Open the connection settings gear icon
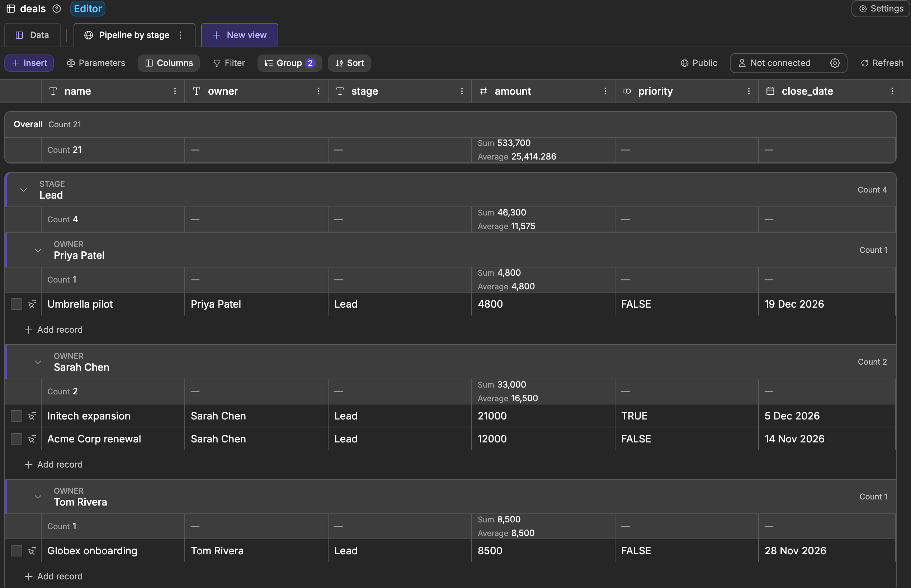The height and width of the screenshot is (588, 911). pyautogui.click(x=835, y=63)
